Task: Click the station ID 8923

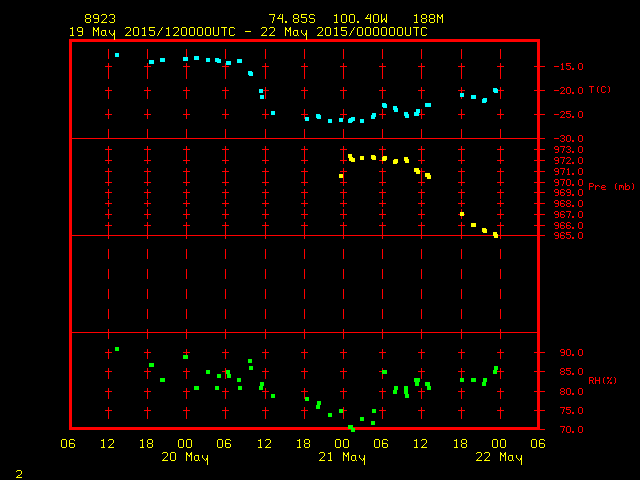Action: [100, 19]
